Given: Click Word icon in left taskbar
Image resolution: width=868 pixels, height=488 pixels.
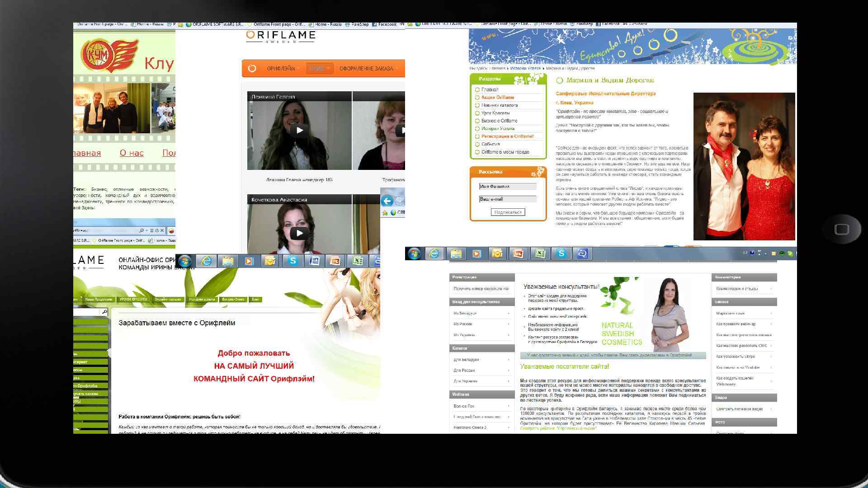Looking at the screenshot, I should [314, 261].
